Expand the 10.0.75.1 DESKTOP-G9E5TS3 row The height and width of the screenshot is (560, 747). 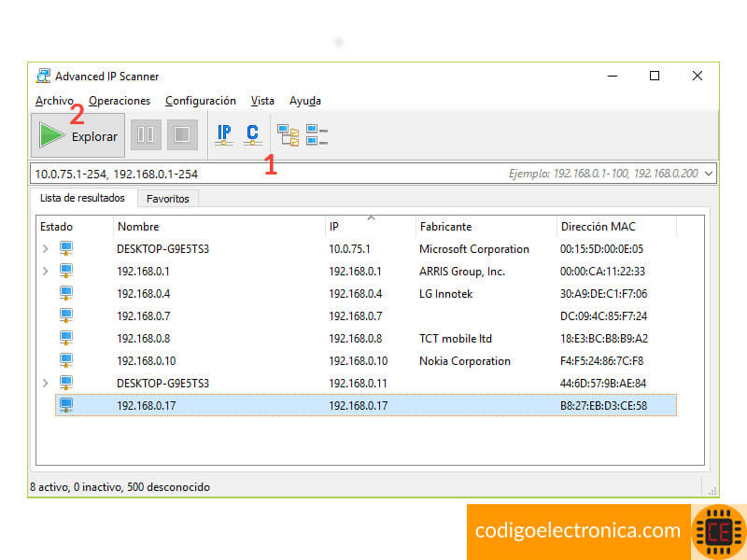(x=45, y=248)
